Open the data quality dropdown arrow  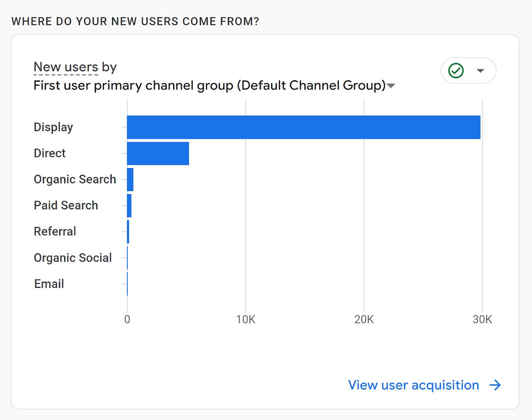480,70
